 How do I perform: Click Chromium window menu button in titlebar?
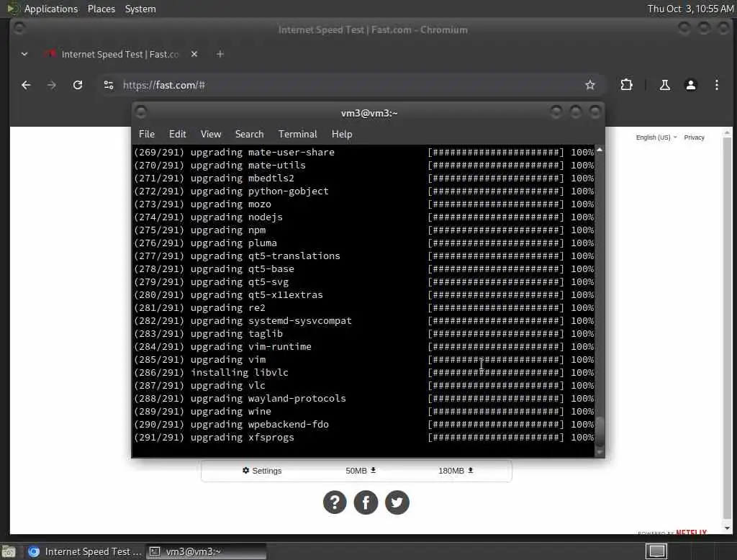[19, 29]
